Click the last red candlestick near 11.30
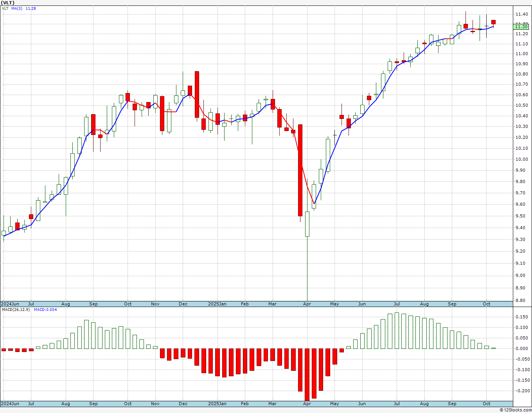This screenshot has width=532, height=413. pos(494,22)
